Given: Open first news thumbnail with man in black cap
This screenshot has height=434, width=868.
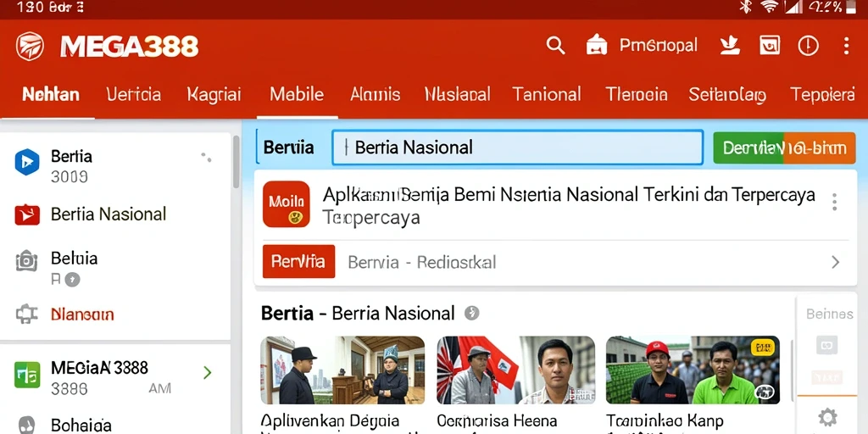Looking at the screenshot, I should click(342, 370).
